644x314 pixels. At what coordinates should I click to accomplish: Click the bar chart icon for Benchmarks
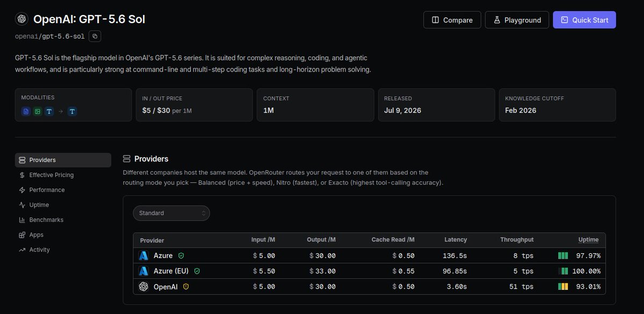(22, 220)
